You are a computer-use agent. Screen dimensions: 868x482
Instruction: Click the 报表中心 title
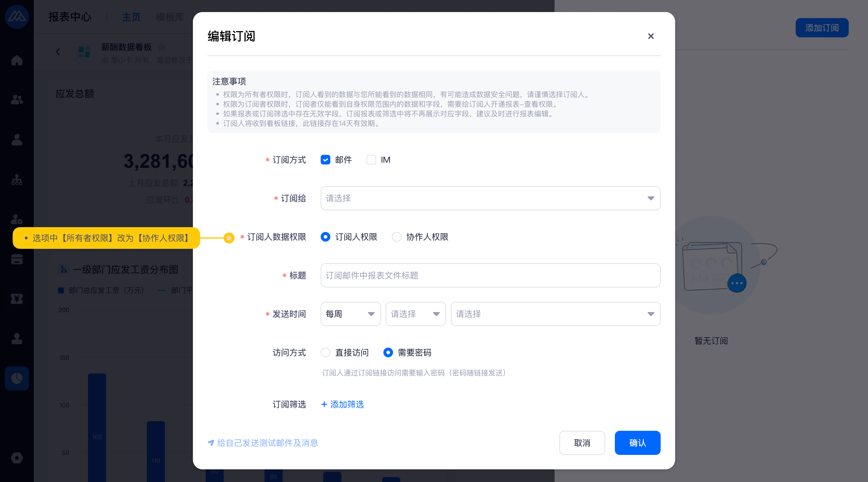70,17
